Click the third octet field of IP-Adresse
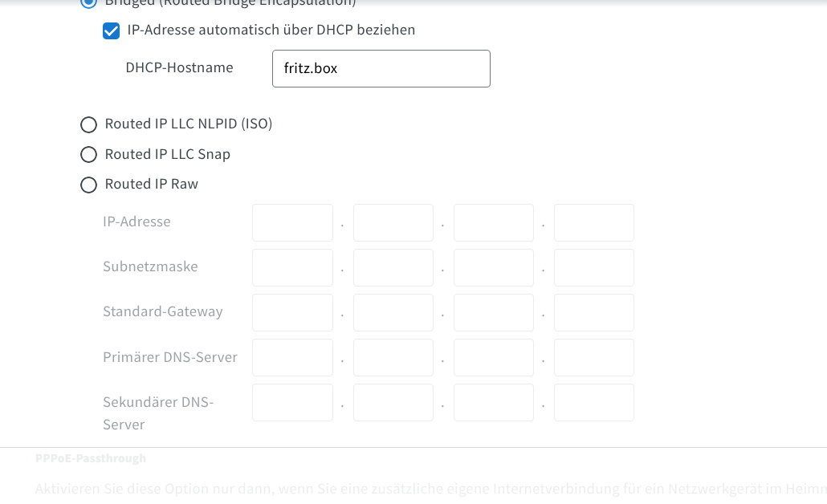The height and width of the screenshot is (504, 827). (x=494, y=222)
